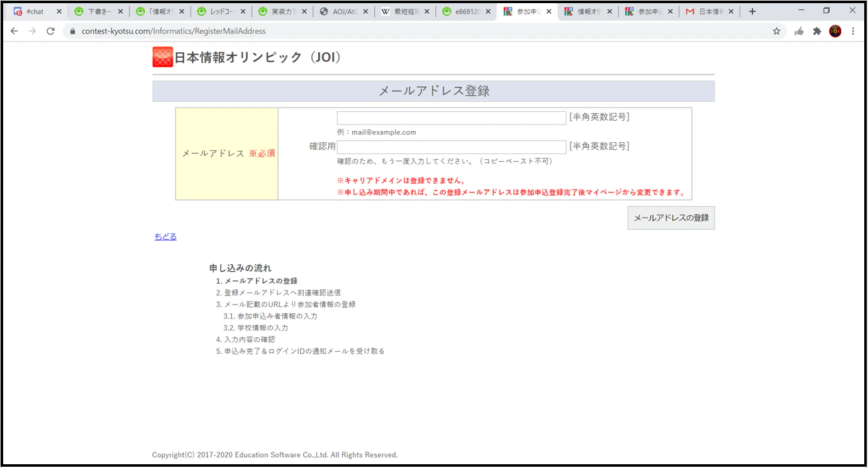
Task: Click the step '2. 登録メールアドレスへ到達確認送信'
Action: [x=278, y=292]
